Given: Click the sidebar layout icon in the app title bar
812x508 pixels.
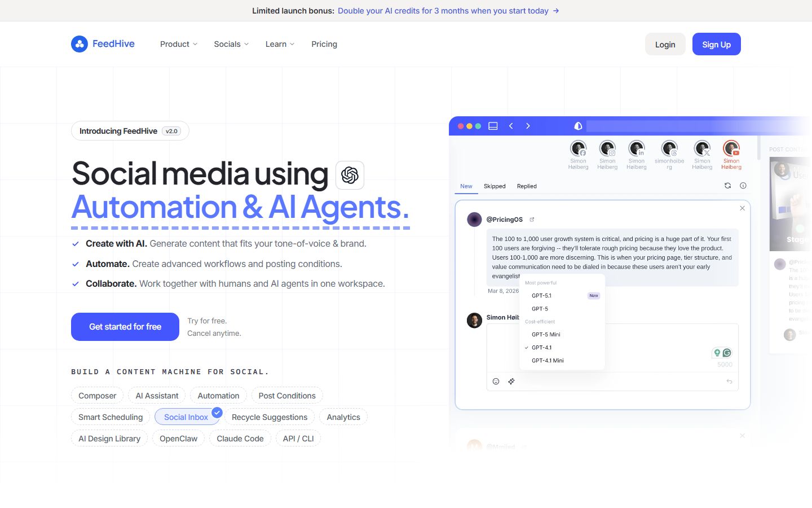Looking at the screenshot, I should click(493, 126).
